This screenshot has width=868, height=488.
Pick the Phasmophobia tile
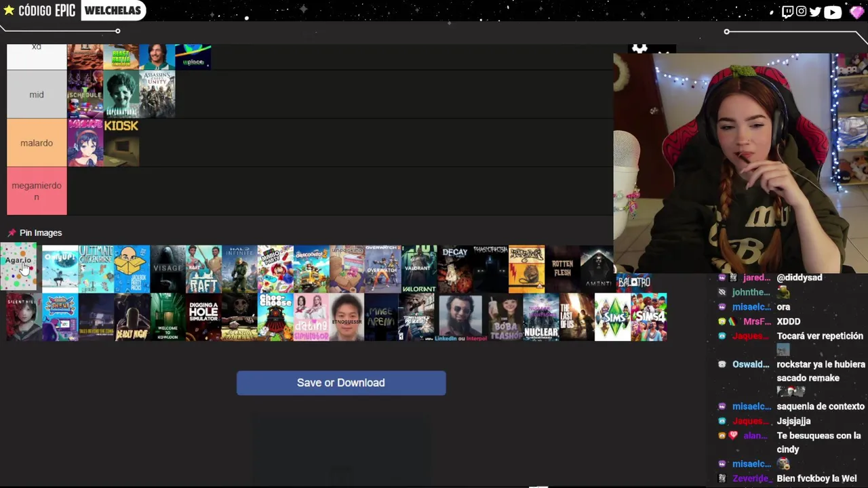click(491, 269)
